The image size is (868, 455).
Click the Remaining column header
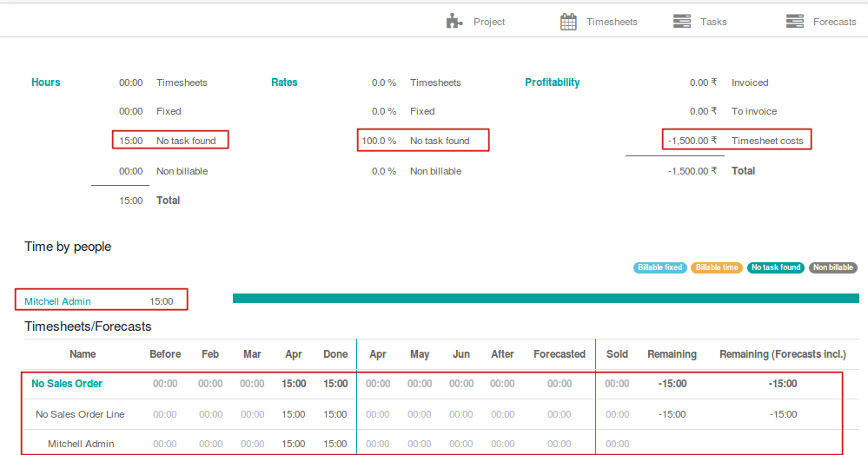pos(672,354)
